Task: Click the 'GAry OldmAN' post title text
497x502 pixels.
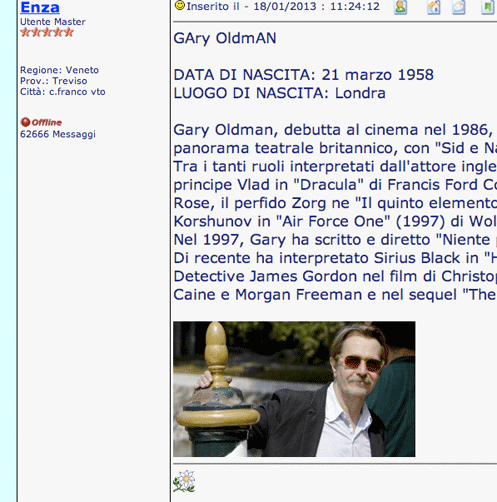Action: [x=225, y=38]
